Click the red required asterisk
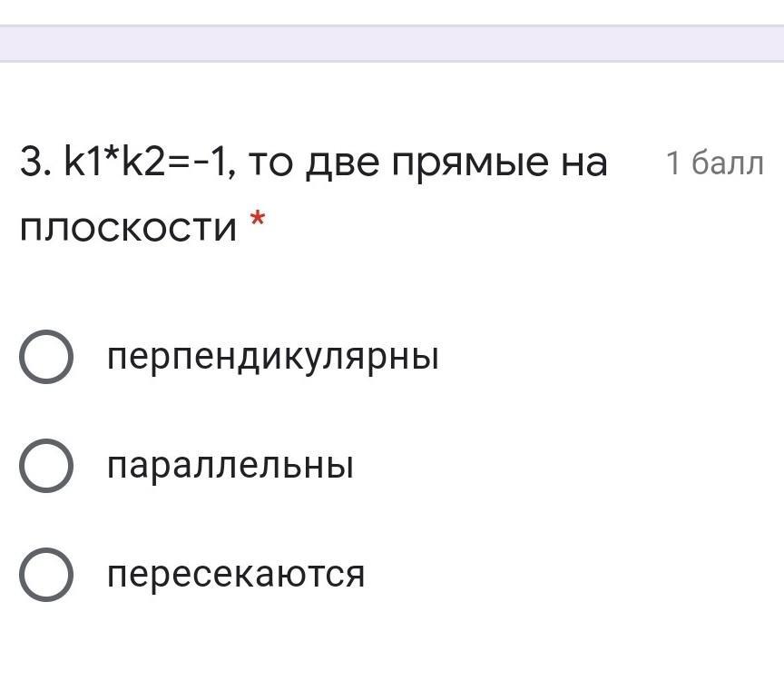Image resolution: width=784 pixels, height=681 pixels. [257, 218]
